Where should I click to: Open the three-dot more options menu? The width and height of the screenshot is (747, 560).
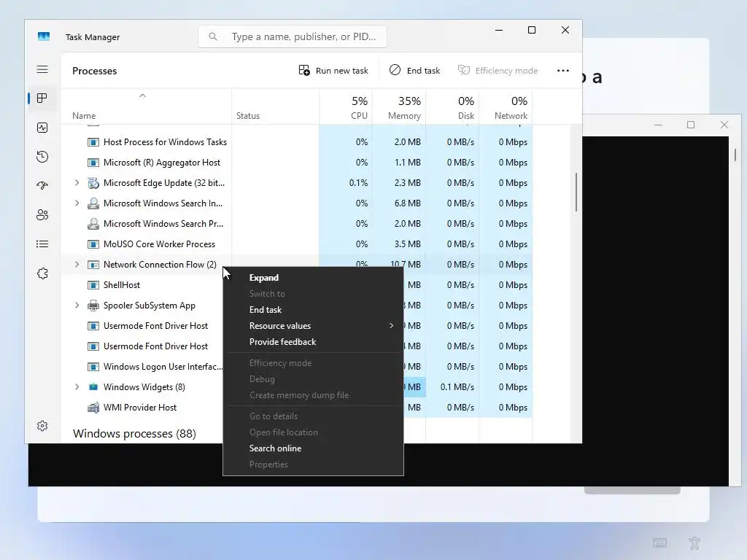coord(563,71)
